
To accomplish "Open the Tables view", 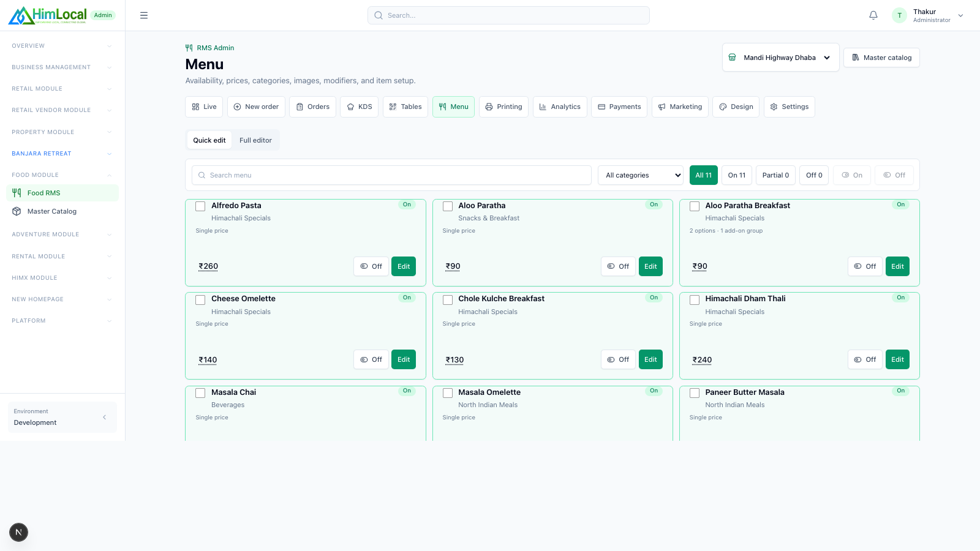I will [x=405, y=107].
